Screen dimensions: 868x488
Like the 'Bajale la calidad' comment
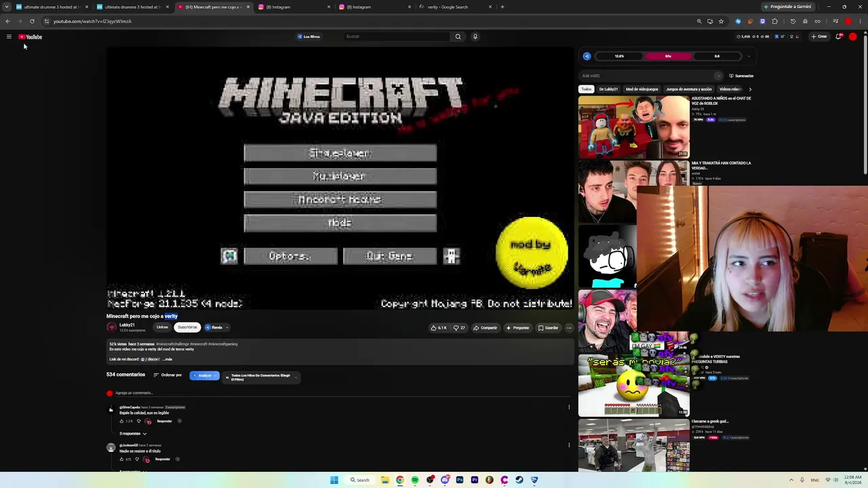point(122,421)
